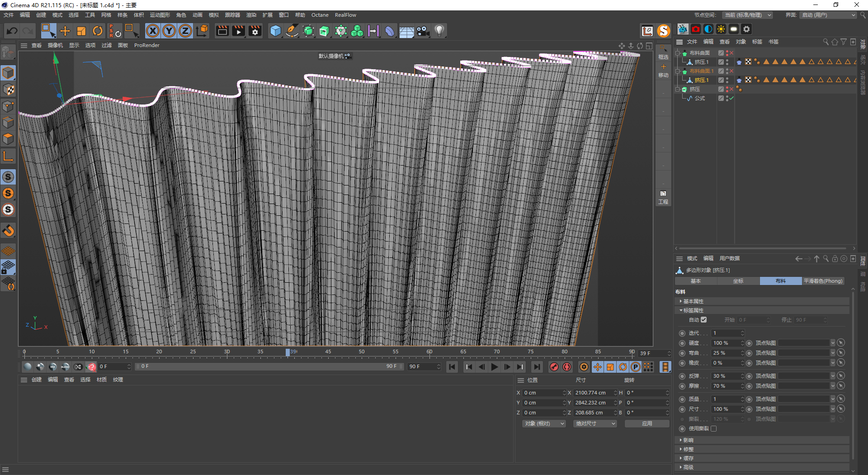Collapse the 布料曲面.1 tree node

tap(678, 71)
